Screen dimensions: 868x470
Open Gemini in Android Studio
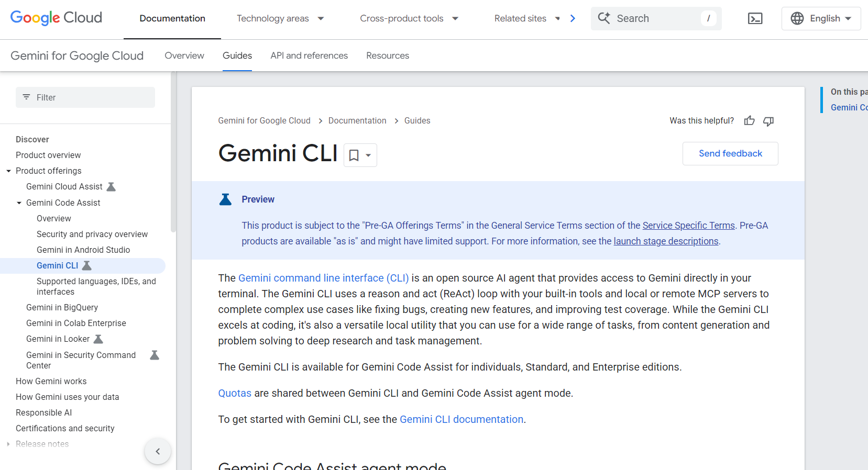(83, 250)
